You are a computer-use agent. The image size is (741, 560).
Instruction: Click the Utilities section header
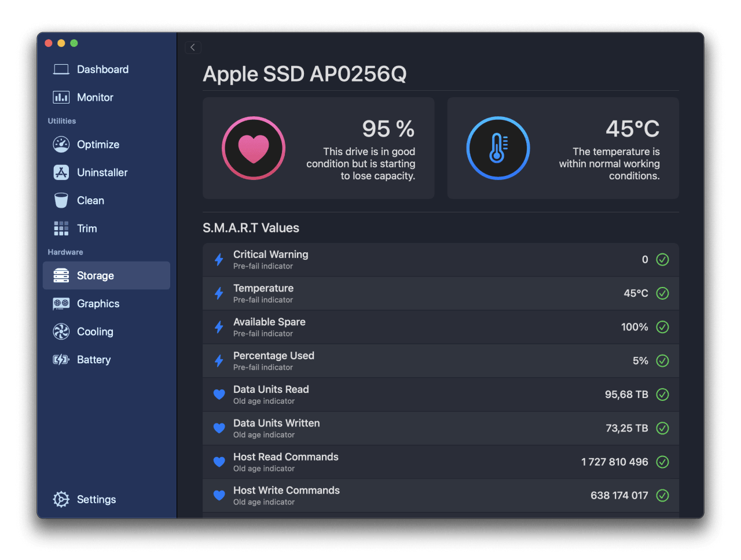coord(62,121)
